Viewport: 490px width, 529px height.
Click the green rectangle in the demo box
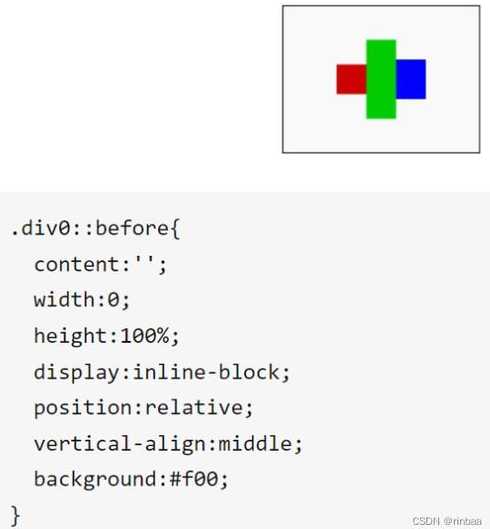(x=381, y=79)
